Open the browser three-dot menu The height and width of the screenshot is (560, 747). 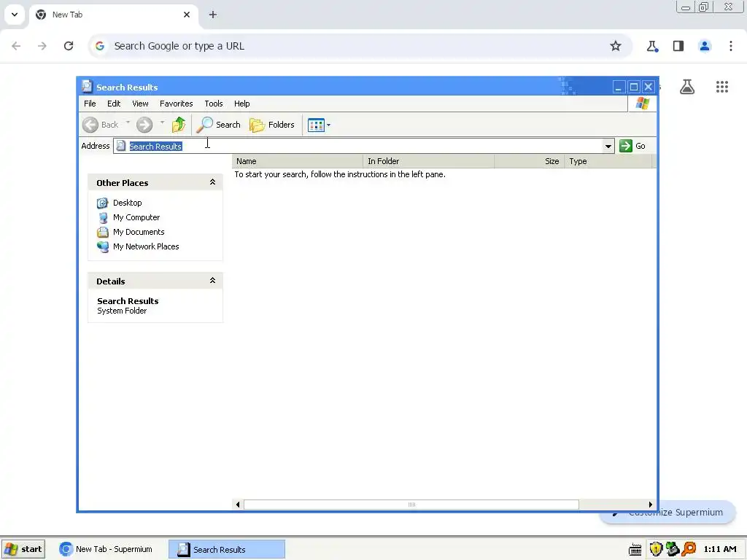[731, 46]
